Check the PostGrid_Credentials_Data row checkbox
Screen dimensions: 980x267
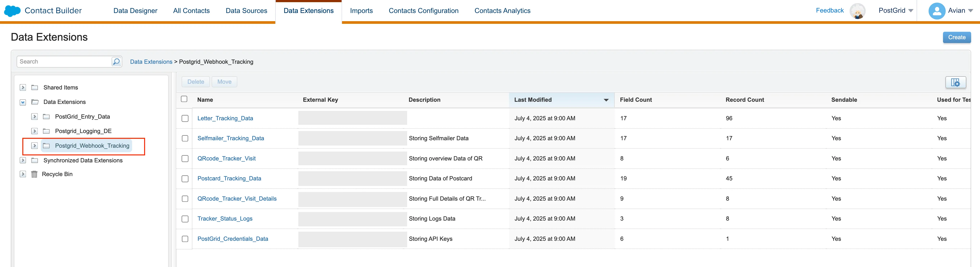pos(185,239)
